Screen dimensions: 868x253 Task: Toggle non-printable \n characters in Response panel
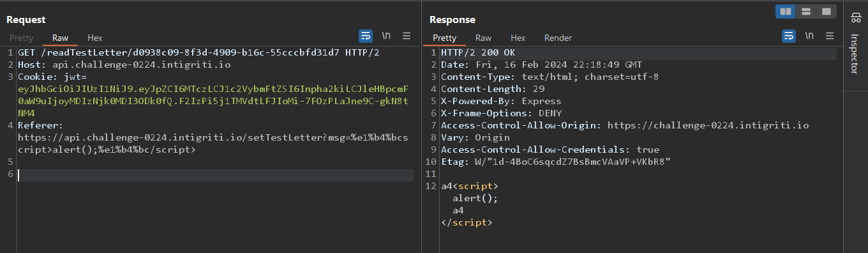tap(809, 36)
